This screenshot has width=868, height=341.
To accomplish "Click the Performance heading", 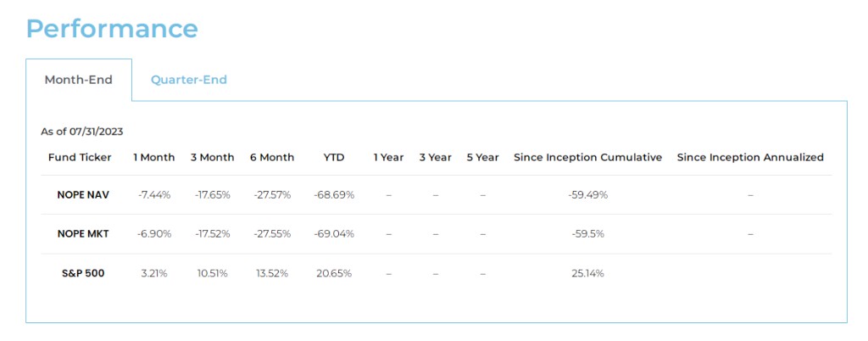I will pyautogui.click(x=112, y=28).
